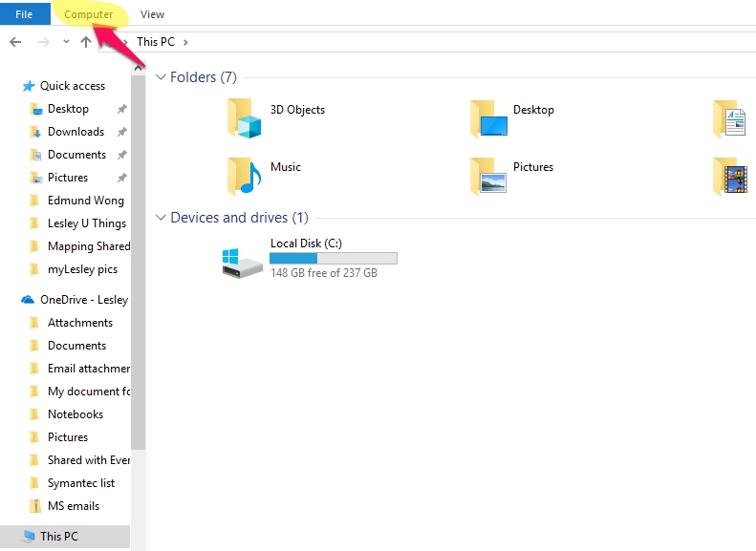Open the MS emails zipped folder
The image size is (756, 551).
coord(74,506)
